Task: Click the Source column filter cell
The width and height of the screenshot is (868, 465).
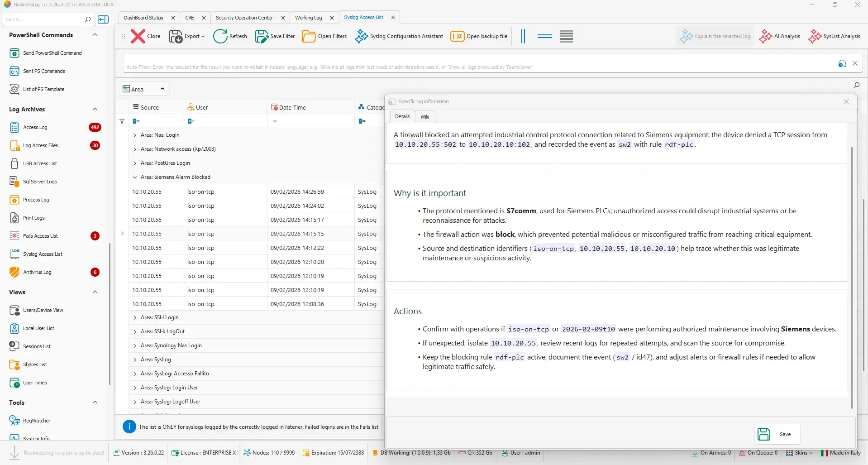Action: click(x=157, y=121)
